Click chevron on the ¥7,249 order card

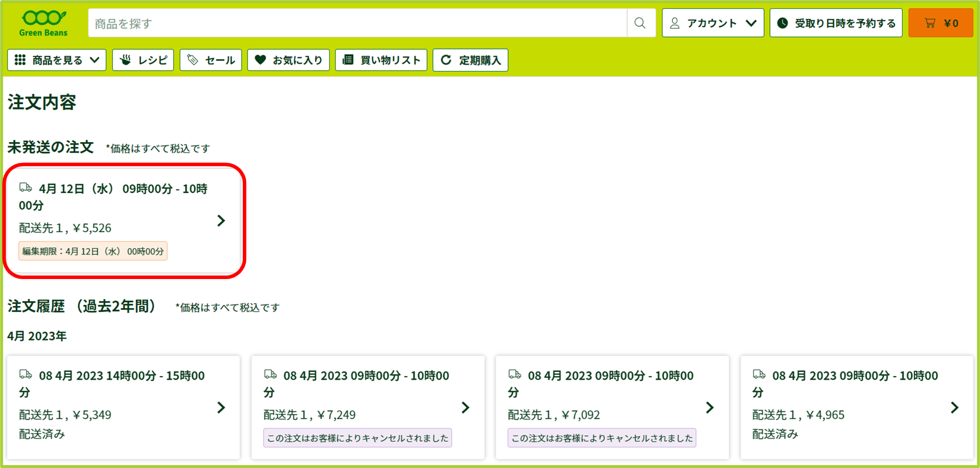[466, 408]
